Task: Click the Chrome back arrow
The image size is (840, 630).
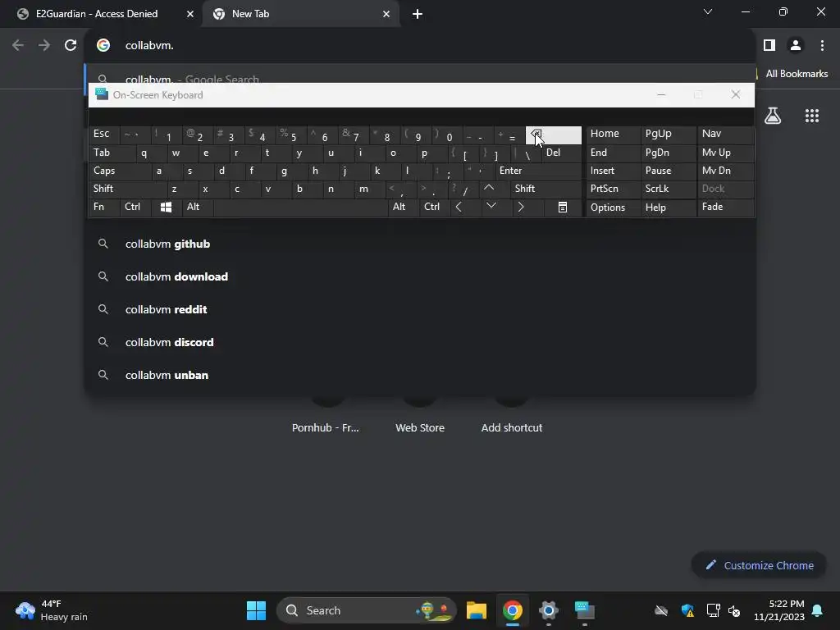Action: [18, 46]
